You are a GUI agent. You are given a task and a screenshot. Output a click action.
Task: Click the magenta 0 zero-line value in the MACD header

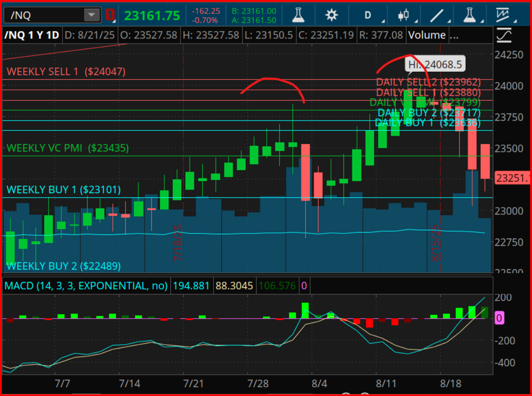tap(304, 286)
